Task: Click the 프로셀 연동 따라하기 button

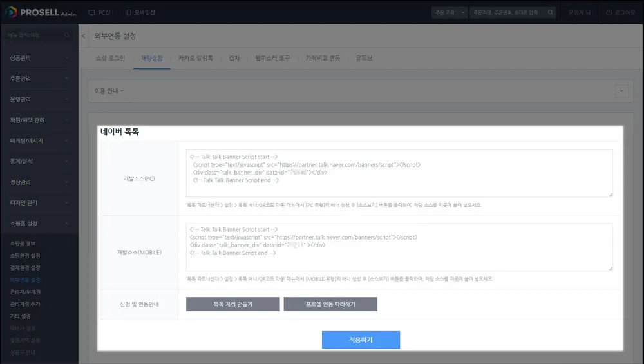Action: pyautogui.click(x=330, y=304)
